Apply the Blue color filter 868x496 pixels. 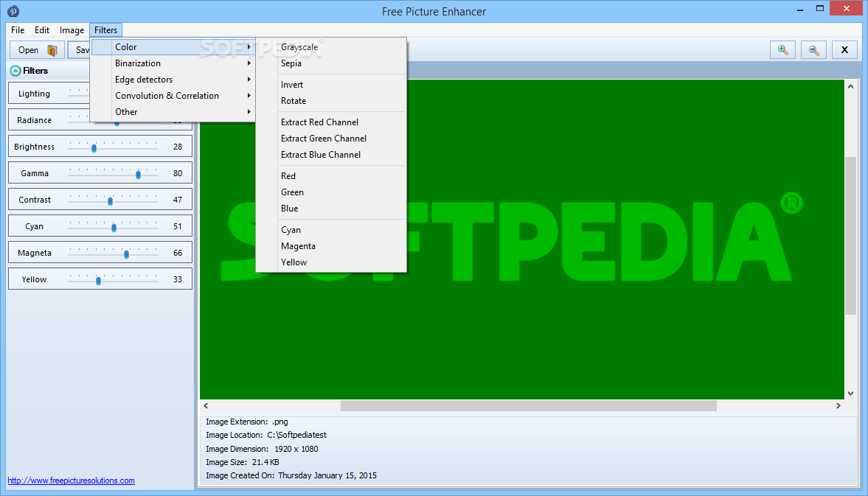(x=331, y=209)
